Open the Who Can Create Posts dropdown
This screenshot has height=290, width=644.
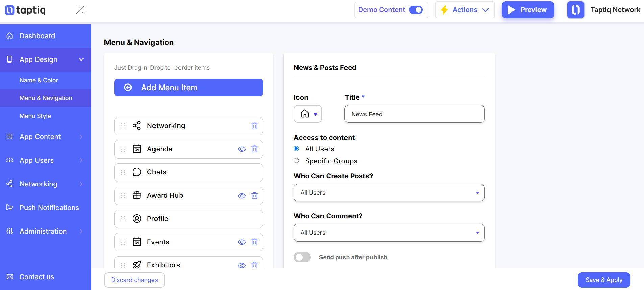pyautogui.click(x=389, y=193)
